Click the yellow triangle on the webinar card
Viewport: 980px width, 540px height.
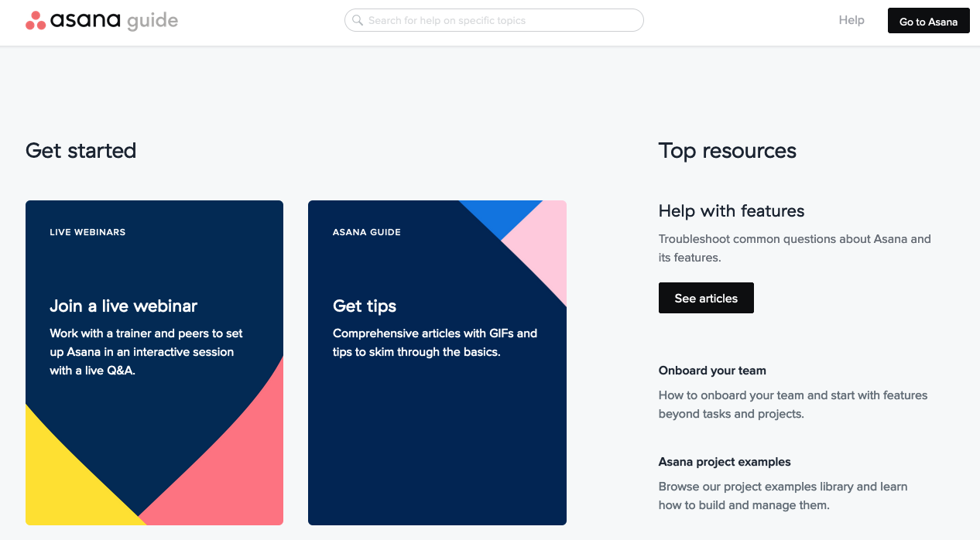(58, 487)
